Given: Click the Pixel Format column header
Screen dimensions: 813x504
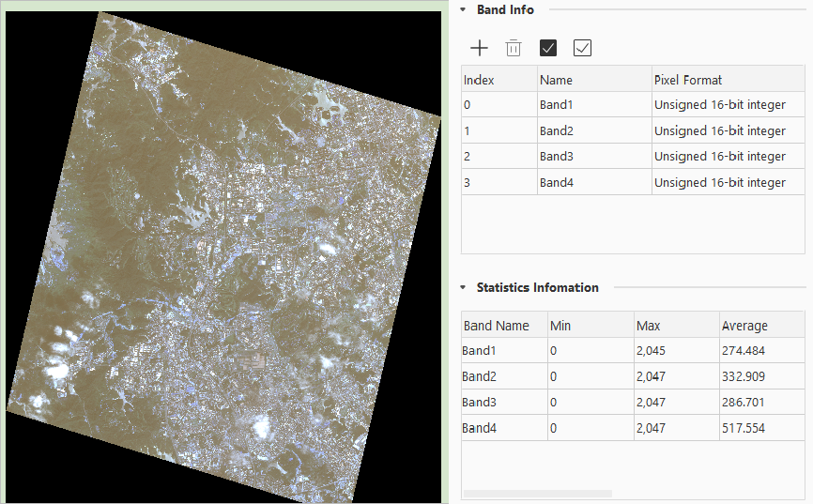Looking at the screenshot, I should [728, 80].
